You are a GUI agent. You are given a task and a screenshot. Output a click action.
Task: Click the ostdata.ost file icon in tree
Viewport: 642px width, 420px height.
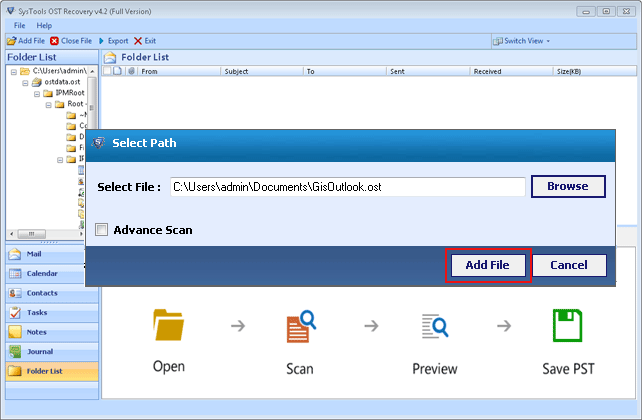coord(37,82)
